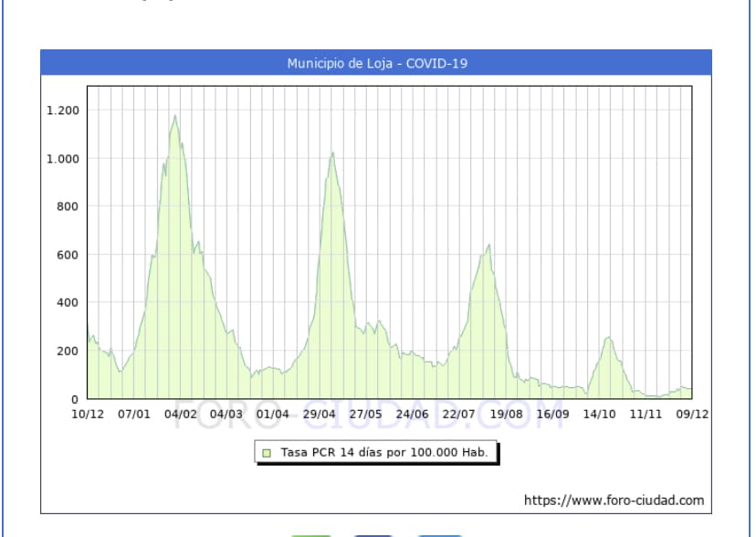The image size is (756, 537).
Task: Click the second peak near 29/04
Action: (x=332, y=154)
